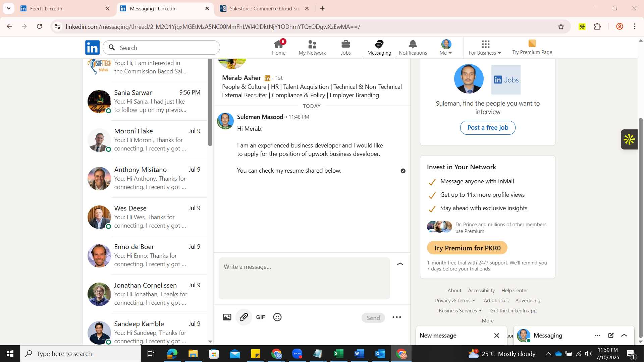Open Excel from the taskbar
The height and width of the screenshot is (362, 644).
tap(339, 354)
